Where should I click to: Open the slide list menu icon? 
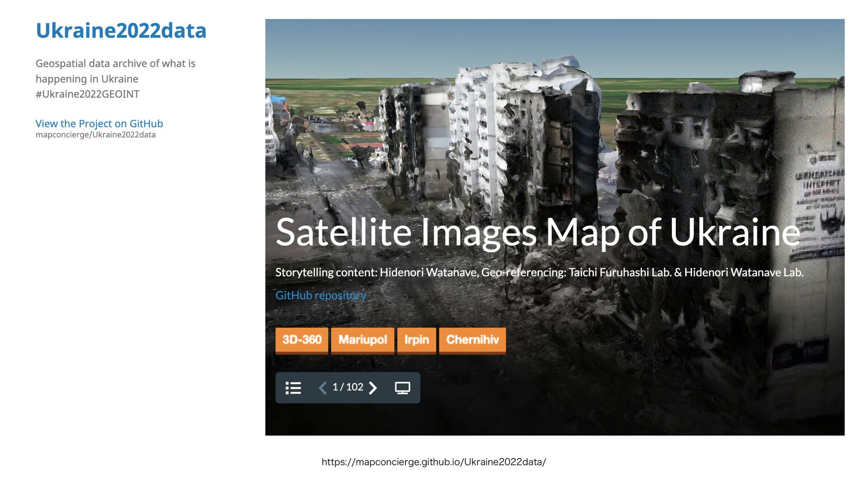click(x=293, y=388)
